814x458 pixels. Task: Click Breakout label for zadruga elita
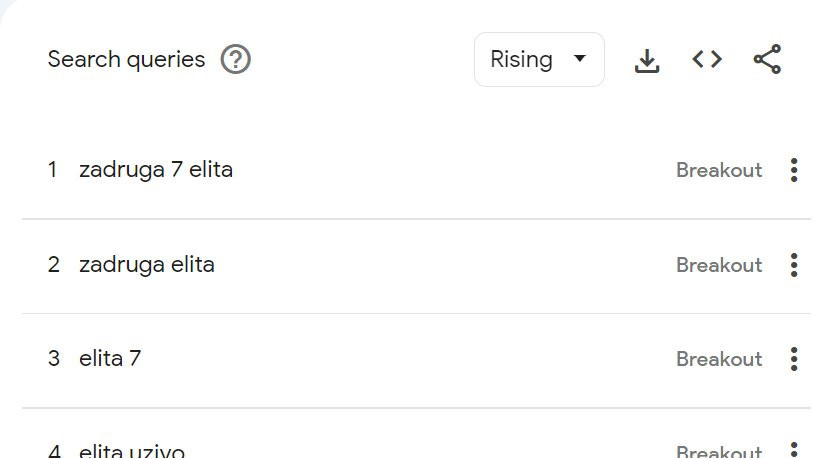point(719,265)
